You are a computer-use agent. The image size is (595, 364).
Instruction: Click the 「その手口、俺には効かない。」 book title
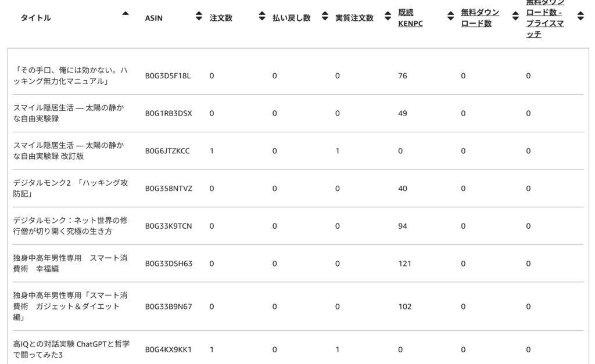click(70, 75)
